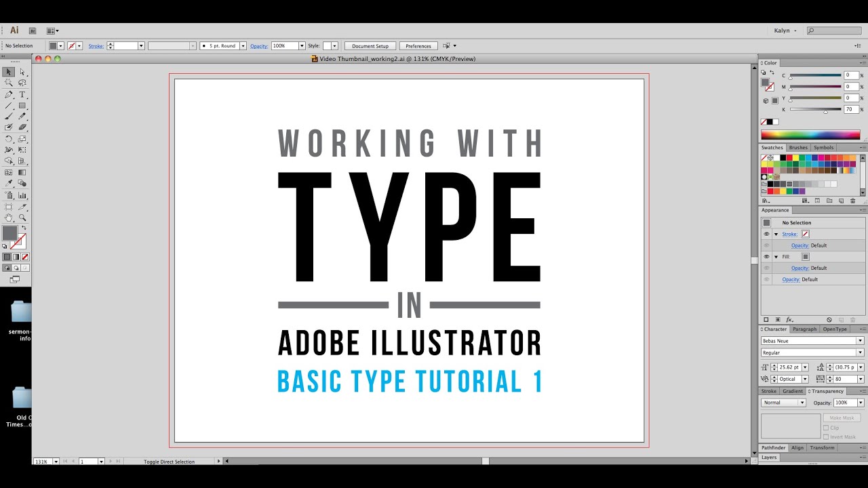Pick the Rectangle tool
Viewport: 868px width, 488px height.
pos(22,105)
